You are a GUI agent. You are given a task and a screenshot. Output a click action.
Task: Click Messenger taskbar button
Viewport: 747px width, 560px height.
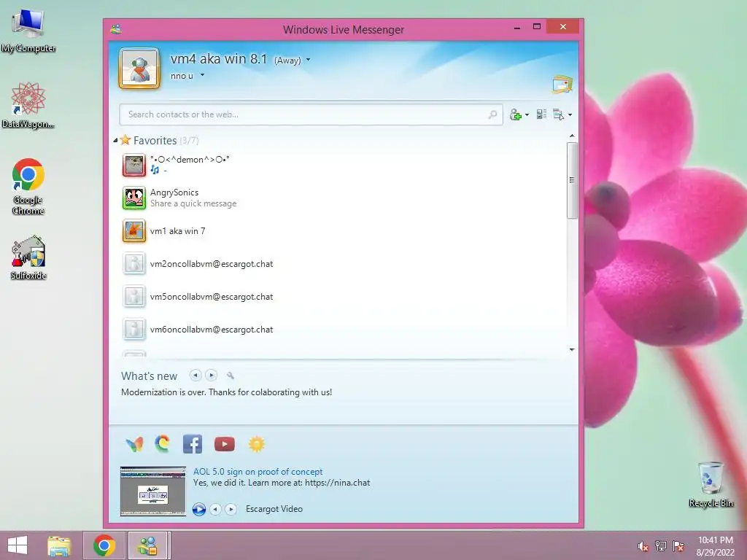[147, 545]
